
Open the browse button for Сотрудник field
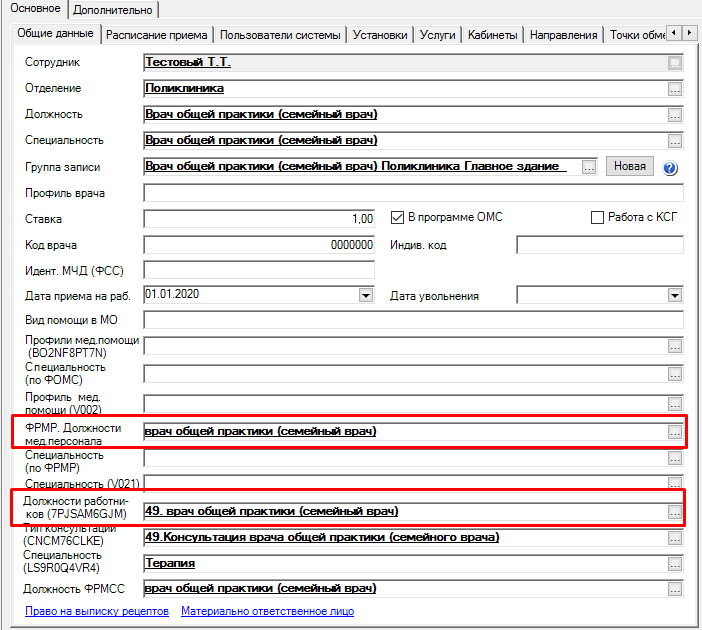tap(675, 63)
